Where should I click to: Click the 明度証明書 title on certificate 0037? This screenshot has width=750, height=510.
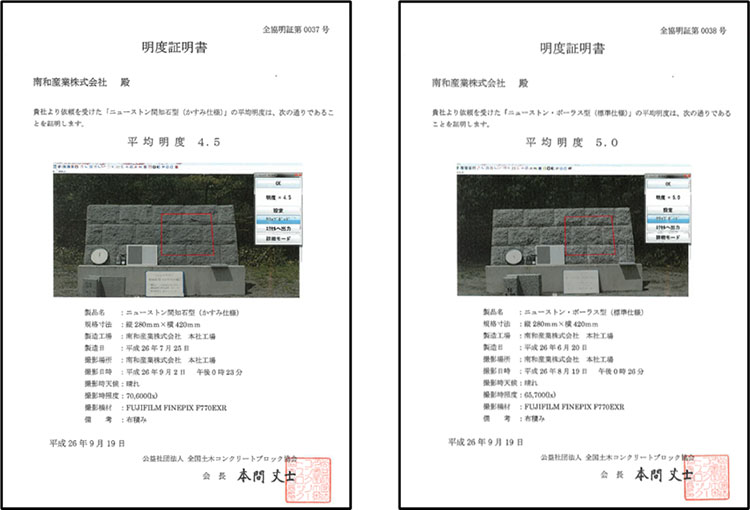click(174, 47)
